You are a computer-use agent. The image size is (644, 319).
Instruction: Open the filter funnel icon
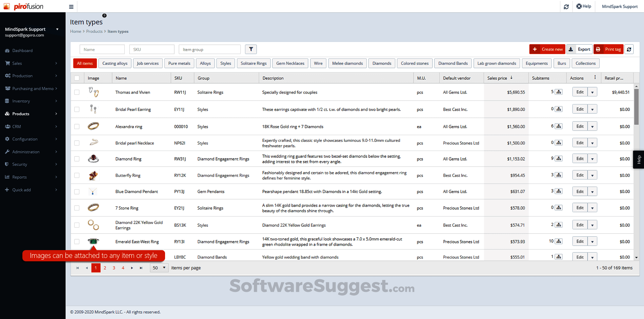(251, 49)
